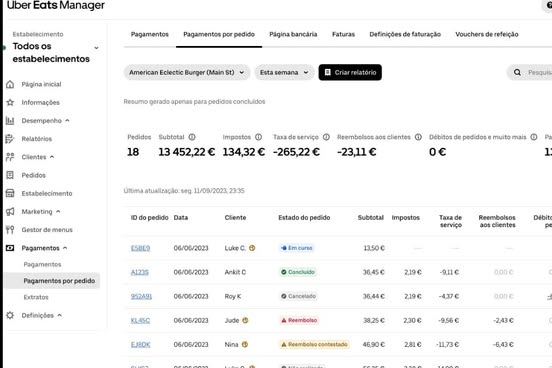Click the Informações star icon
552x368 pixels.
pyautogui.click(x=10, y=102)
